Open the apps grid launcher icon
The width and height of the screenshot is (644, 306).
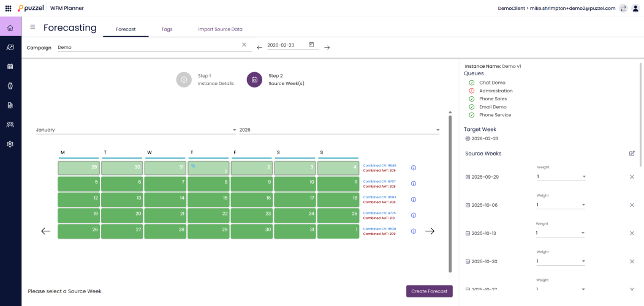click(8, 8)
